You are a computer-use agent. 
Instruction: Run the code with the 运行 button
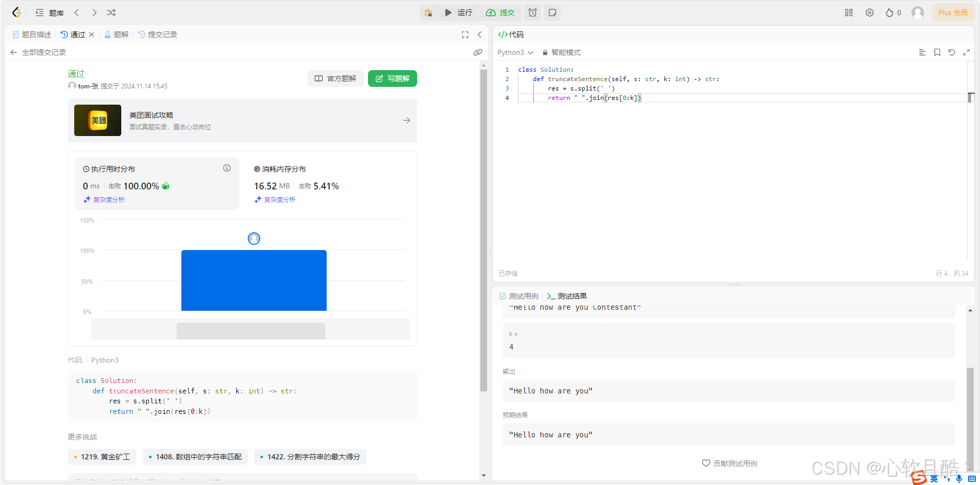458,12
